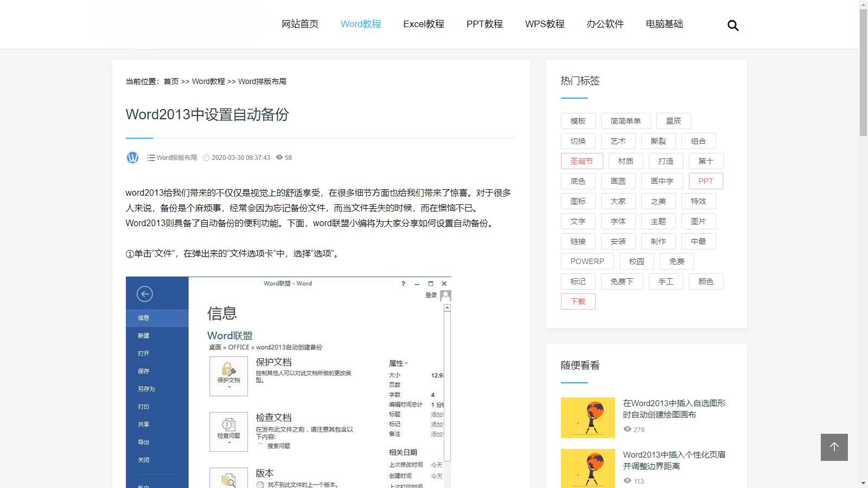Viewport: 868px width, 488px height.
Task: Select the 之美 tag
Action: [x=659, y=201]
